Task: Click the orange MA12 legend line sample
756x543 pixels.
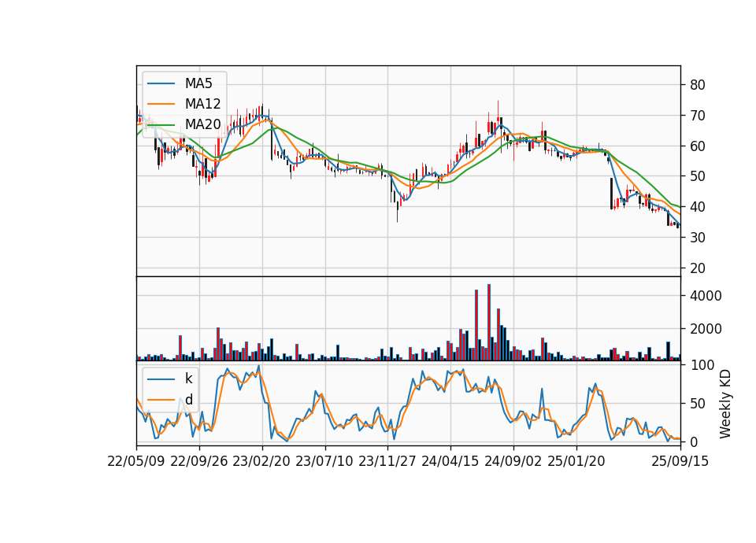Action: tap(161, 104)
